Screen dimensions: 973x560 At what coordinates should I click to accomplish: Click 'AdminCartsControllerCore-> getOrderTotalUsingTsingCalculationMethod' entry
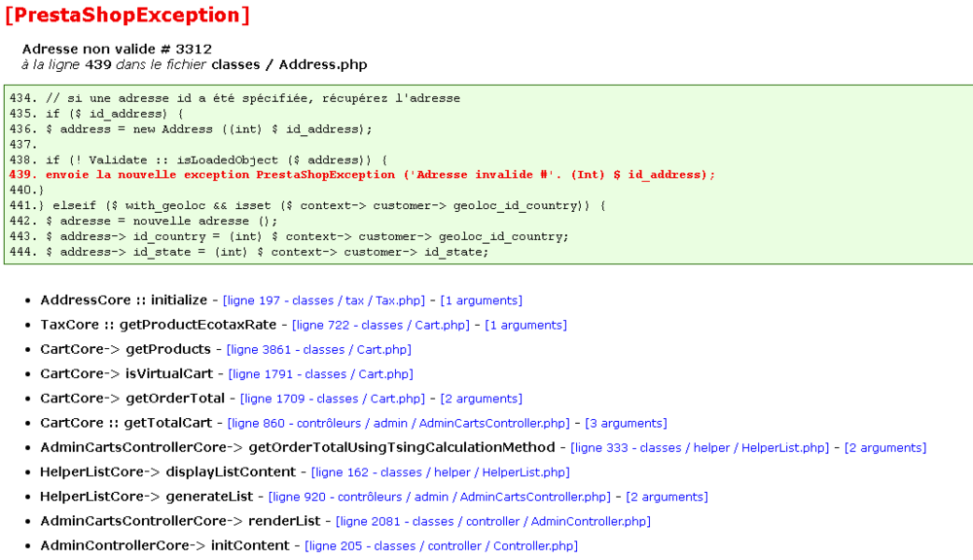[x=298, y=447]
